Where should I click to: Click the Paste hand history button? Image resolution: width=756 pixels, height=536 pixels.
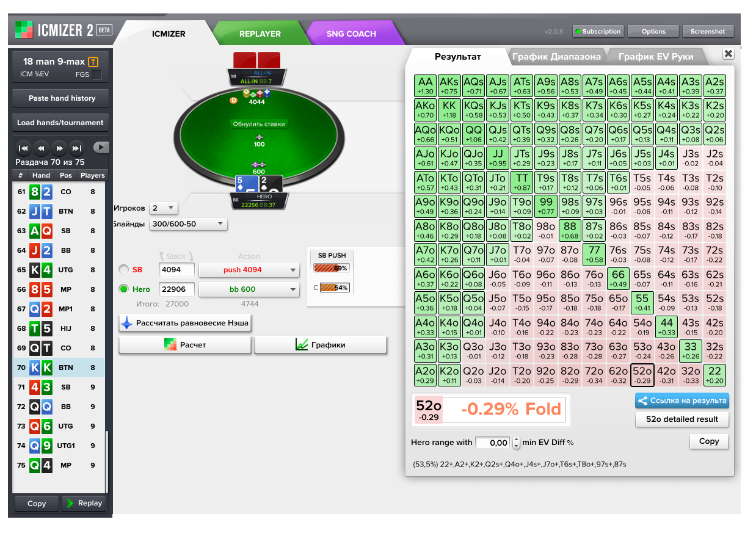point(61,98)
